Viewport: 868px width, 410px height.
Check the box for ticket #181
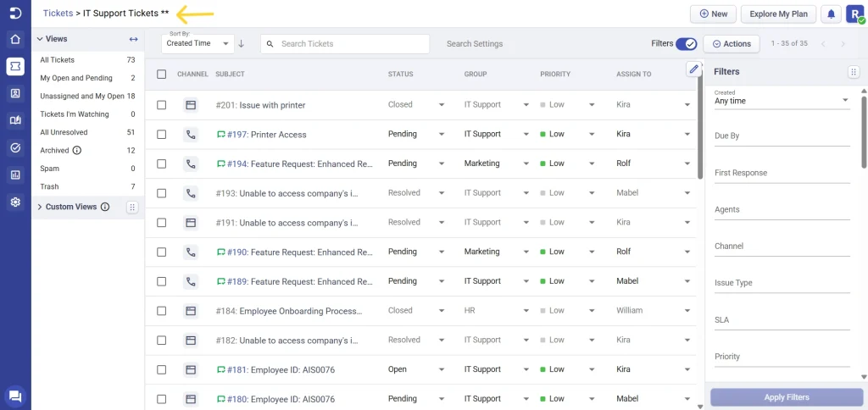pos(162,369)
